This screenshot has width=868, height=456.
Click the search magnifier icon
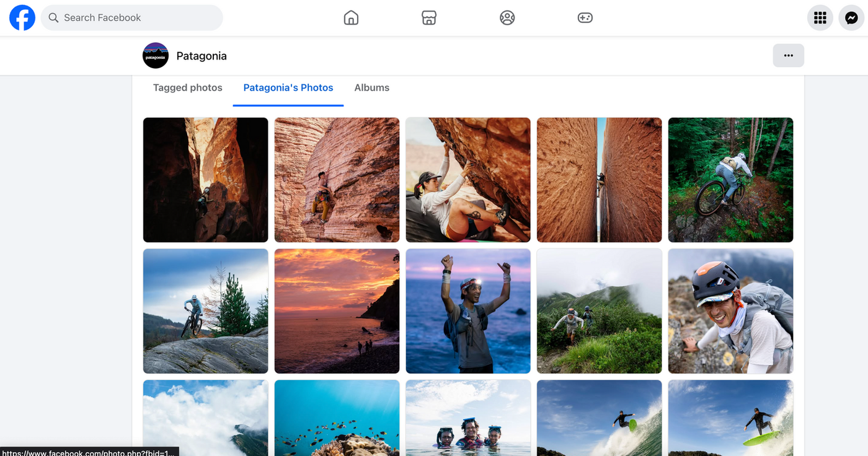(54, 18)
